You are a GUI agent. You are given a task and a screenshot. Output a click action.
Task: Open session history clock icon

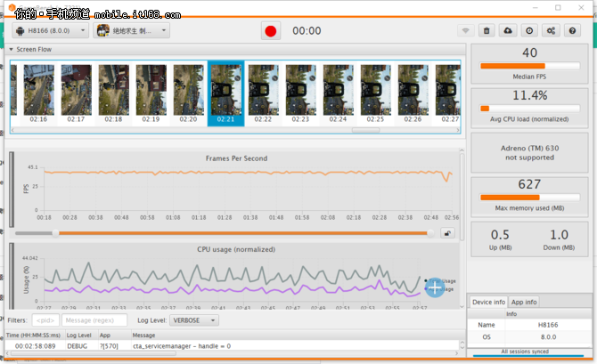pos(529,30)
